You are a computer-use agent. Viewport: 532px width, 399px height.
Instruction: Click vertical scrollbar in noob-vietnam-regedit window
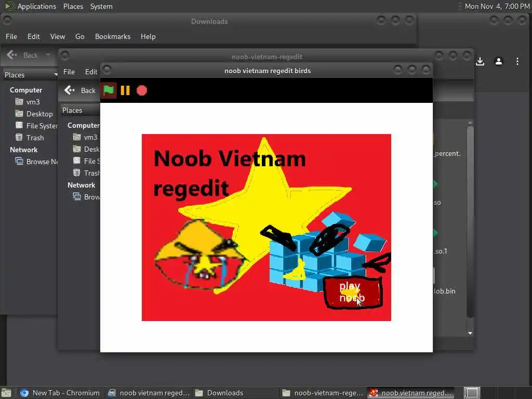pos(470,222)
